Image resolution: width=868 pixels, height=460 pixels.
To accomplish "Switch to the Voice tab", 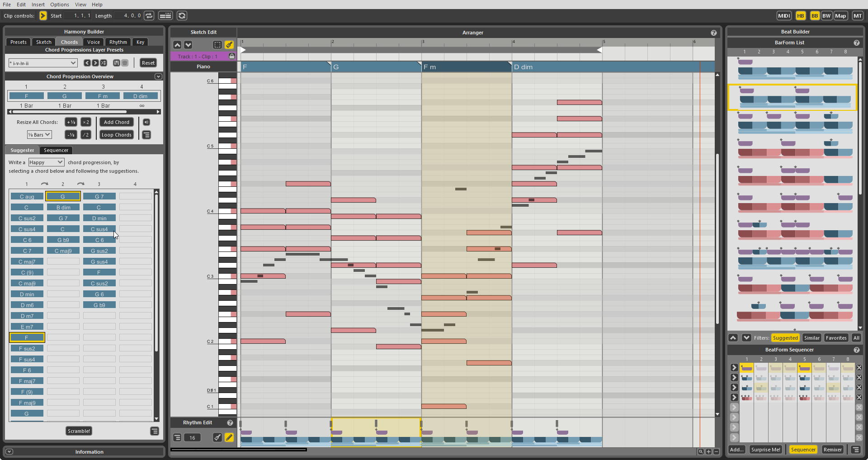I will 94,42.
